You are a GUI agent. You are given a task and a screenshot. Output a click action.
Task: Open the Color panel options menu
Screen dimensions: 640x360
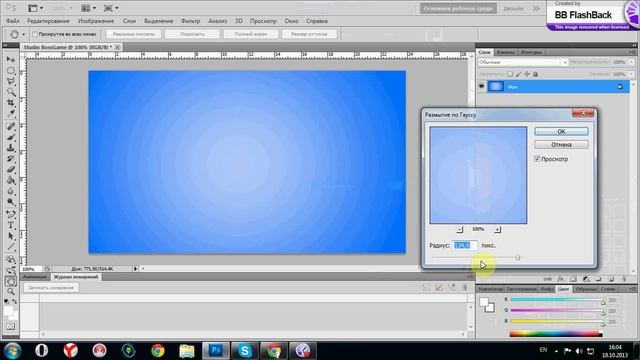pos(632,289)
